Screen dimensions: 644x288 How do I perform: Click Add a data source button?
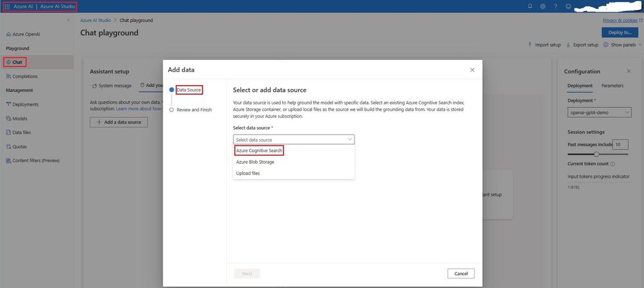(119, 122)
